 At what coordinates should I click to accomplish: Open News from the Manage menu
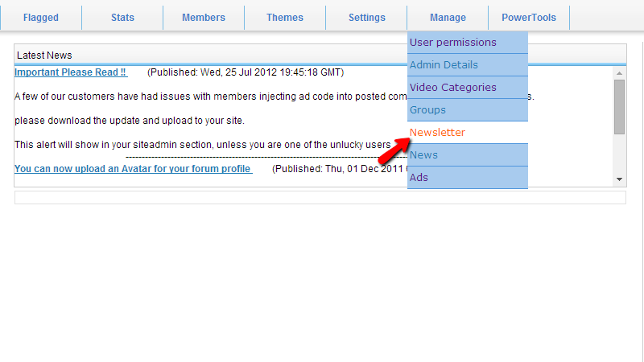(x=468, y=155)
